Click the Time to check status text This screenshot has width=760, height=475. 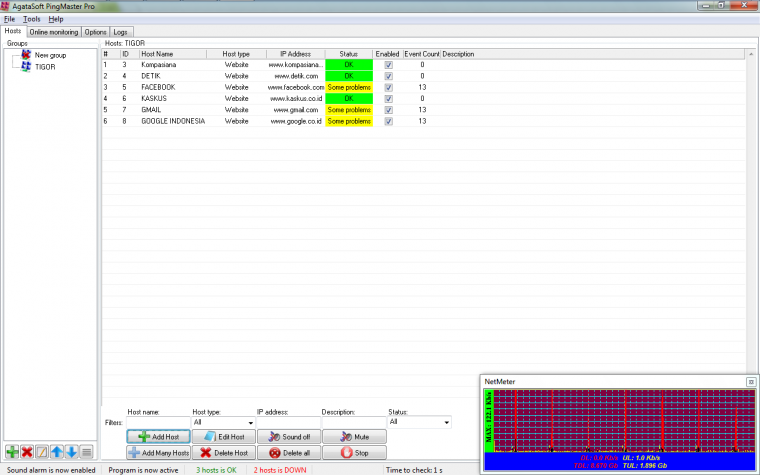pyautogui.click(x=414, y=470)
